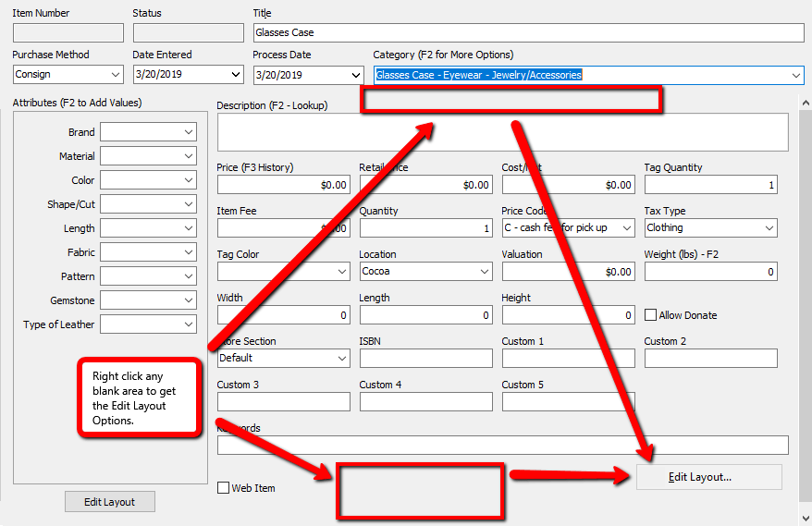Enable the Allow Donate checkbox

650,315
